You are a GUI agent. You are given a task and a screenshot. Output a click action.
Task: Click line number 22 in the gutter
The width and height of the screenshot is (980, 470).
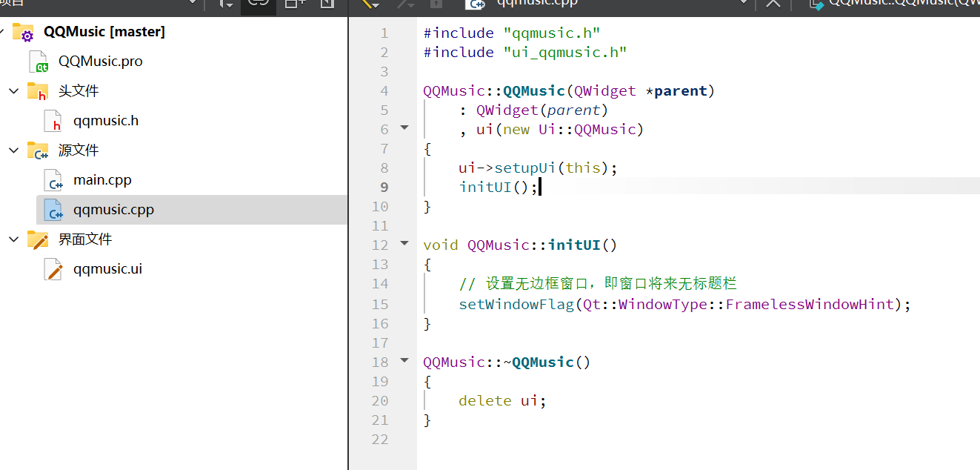379,440
